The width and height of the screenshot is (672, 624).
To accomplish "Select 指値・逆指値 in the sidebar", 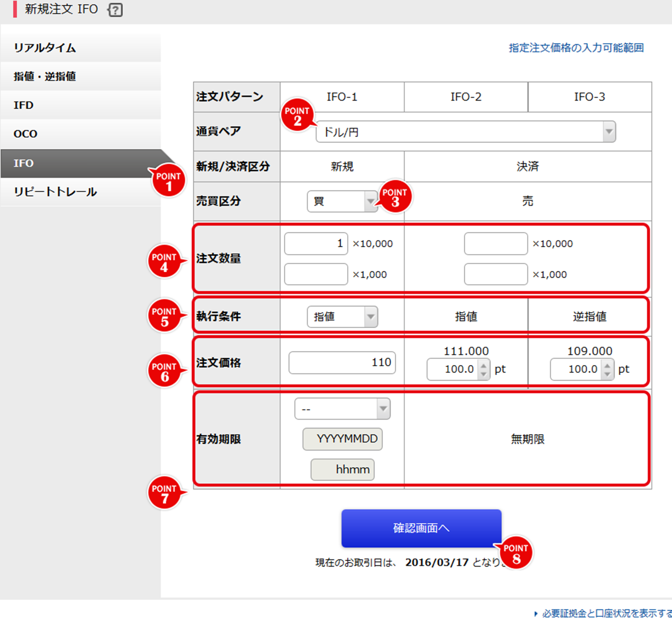I will 81,76.
